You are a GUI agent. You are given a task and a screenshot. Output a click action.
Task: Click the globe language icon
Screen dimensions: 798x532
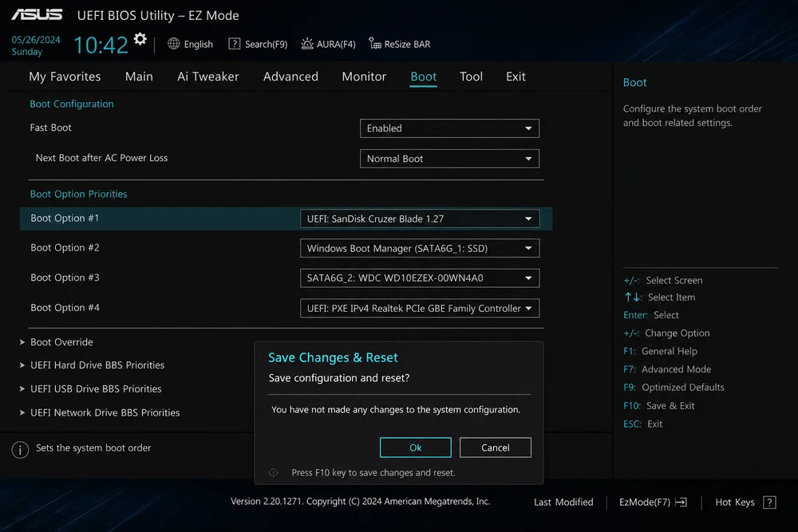pos(173,44)
